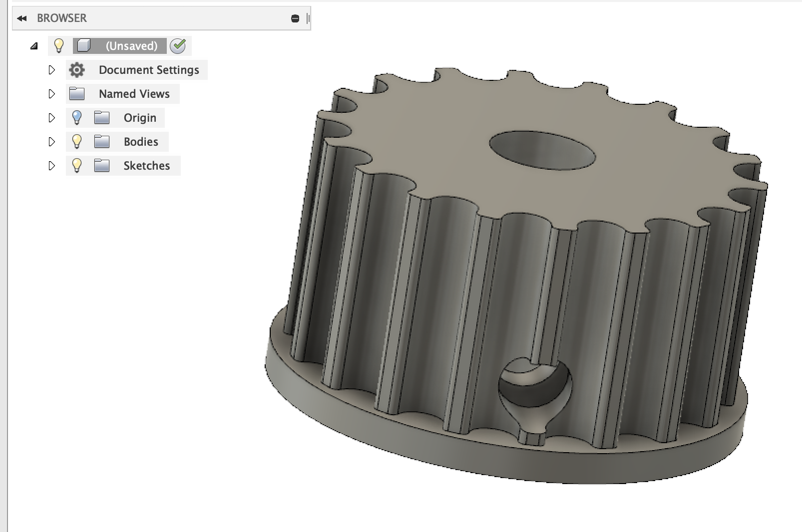Expand the Origin folder
802x532 pixels.
pyautogui.click(x=51, y=118)
